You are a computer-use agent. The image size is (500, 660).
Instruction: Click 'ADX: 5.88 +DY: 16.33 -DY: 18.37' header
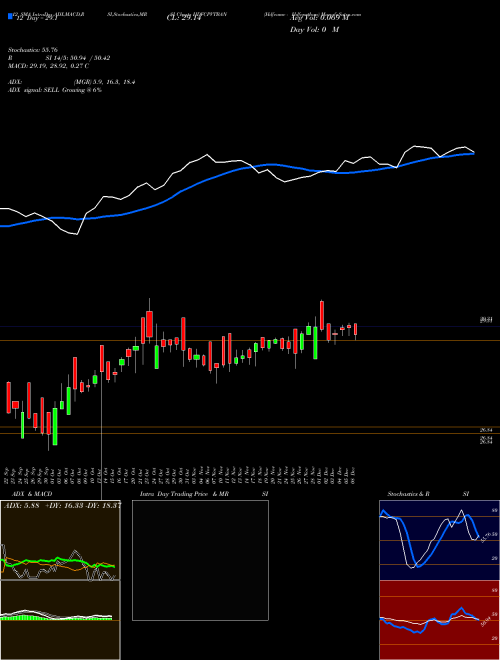click(62, 506)
